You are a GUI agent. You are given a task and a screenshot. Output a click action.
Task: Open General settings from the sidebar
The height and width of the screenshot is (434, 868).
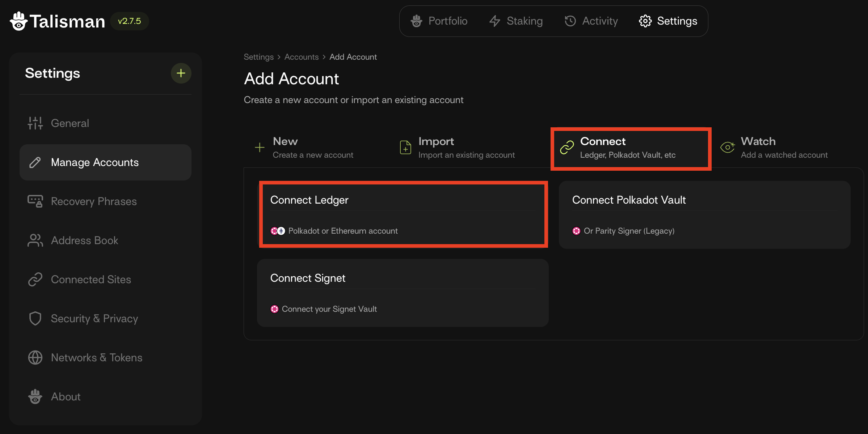70,123
